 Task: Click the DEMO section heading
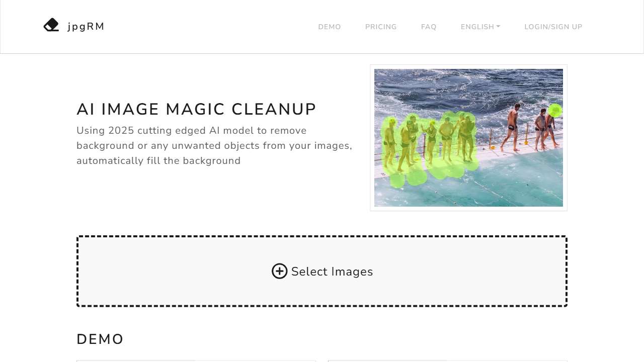pos(100,339)
